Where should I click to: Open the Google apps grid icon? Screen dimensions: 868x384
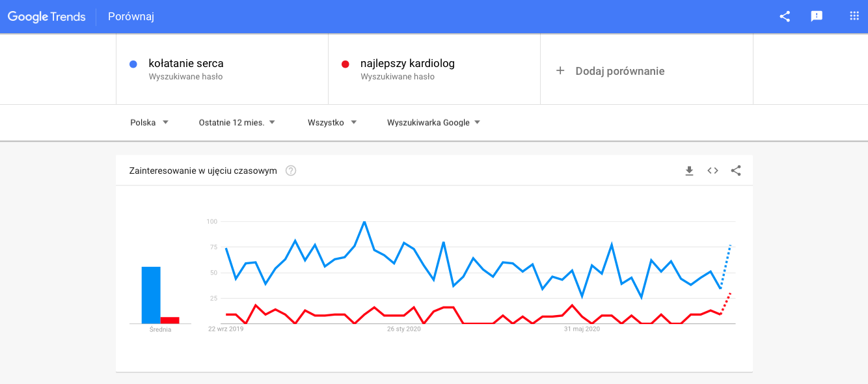coord(854,16)
